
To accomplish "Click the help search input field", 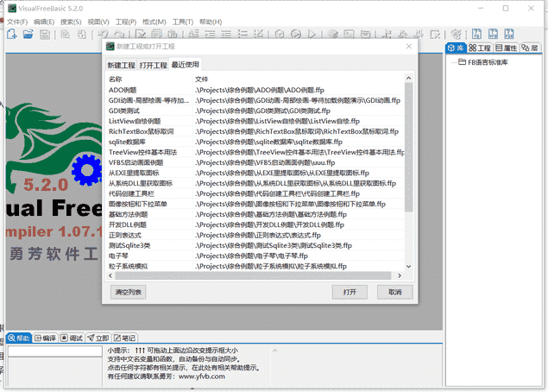I will coord(55,351).
